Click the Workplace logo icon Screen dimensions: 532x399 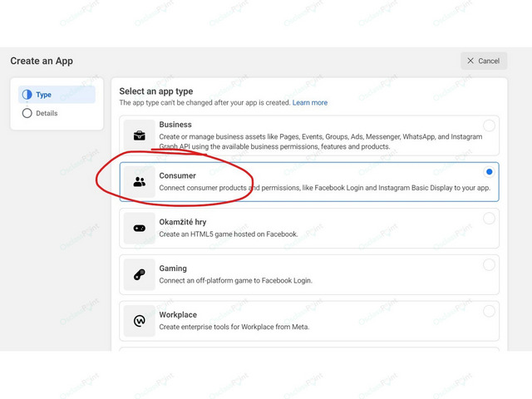tap(139, 321)
